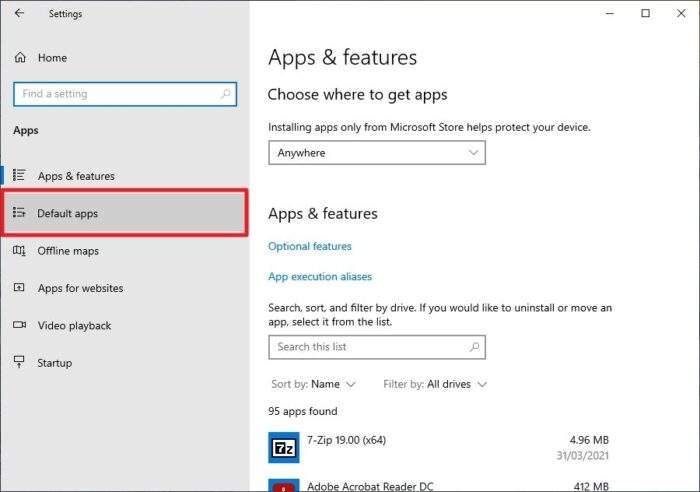The width and height of the screenshot is (700, 492).
Task: Maximize the Settings window
Action: (646, 13)
